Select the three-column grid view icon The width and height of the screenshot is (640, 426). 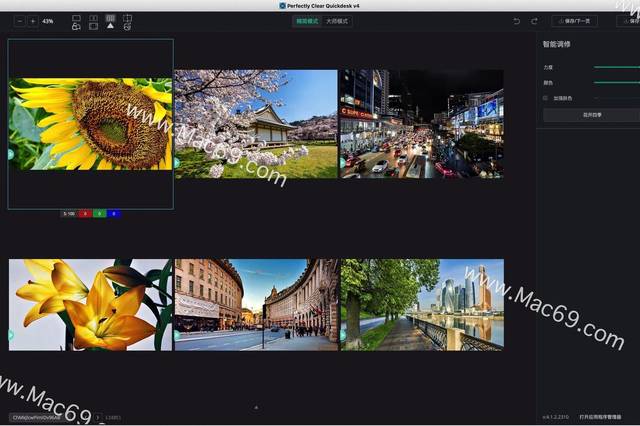coord(110,18)
